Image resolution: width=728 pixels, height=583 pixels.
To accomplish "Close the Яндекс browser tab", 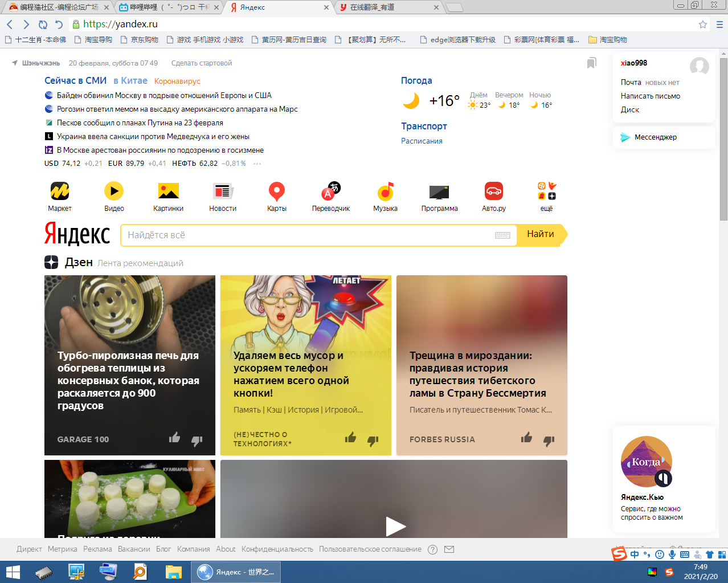I will click(326, 7).
